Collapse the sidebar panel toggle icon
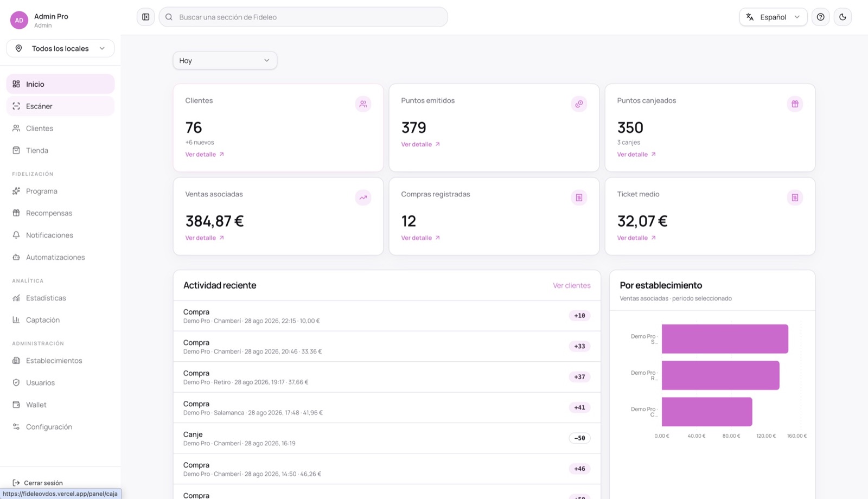Image resolution: width=868 pixels, height=499 pixels. pos(145,17)
